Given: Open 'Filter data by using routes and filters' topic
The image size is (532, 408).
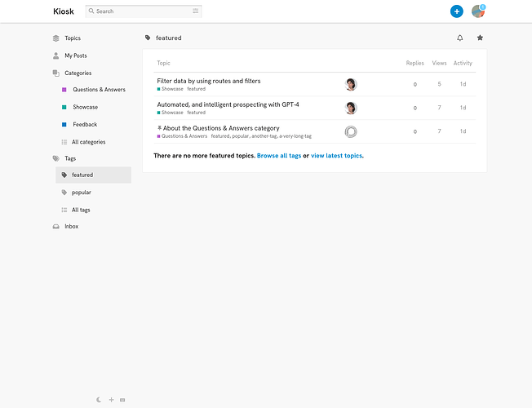Looking at the screenshot, I should coord(209,81).
